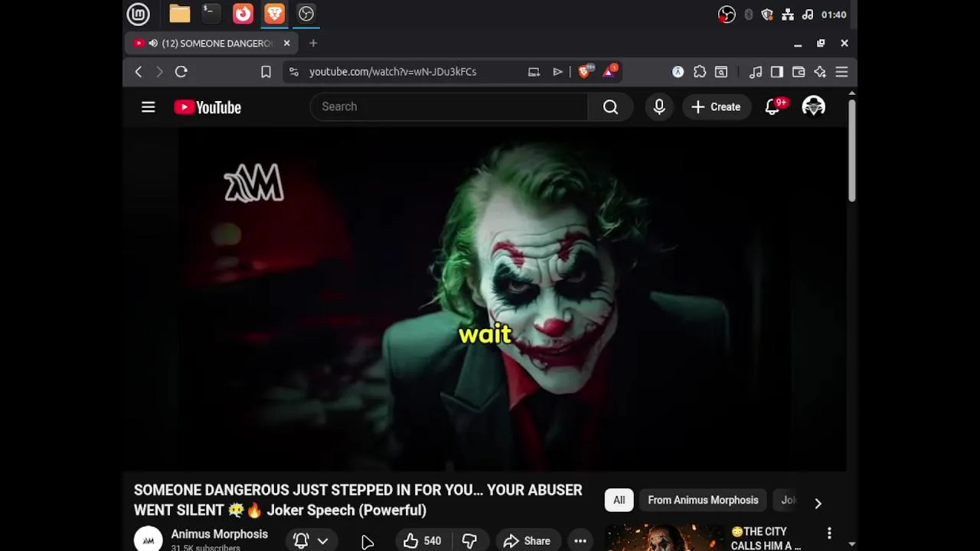Open the Linux Mint start menu
This screenshot has width=980, height=551.
(x=139, y=14)
